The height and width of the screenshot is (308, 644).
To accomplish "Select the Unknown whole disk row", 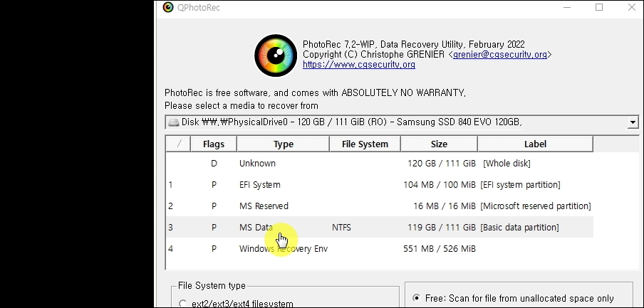I will [x=380, y=163].
